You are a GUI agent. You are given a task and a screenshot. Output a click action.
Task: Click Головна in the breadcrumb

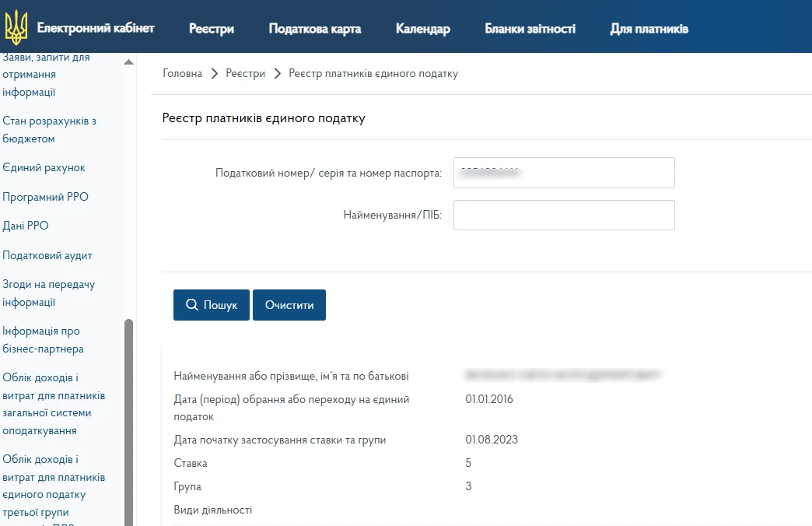pos(182,73)
